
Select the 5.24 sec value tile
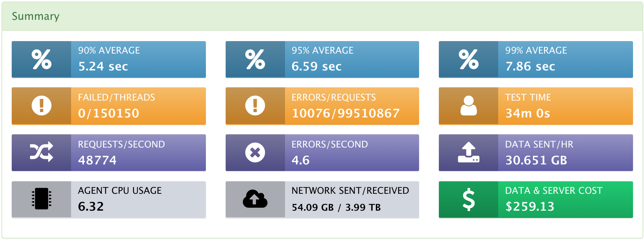(109, 59)
